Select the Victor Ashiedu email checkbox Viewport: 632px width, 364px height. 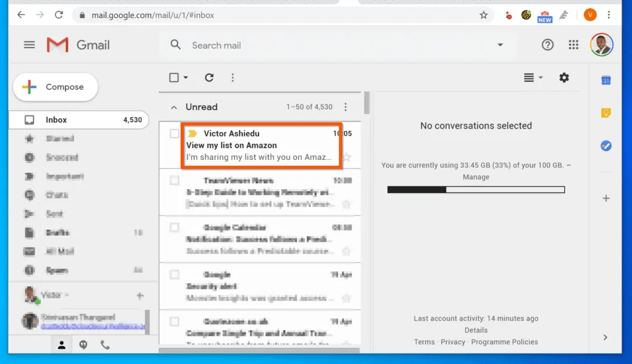173,133
